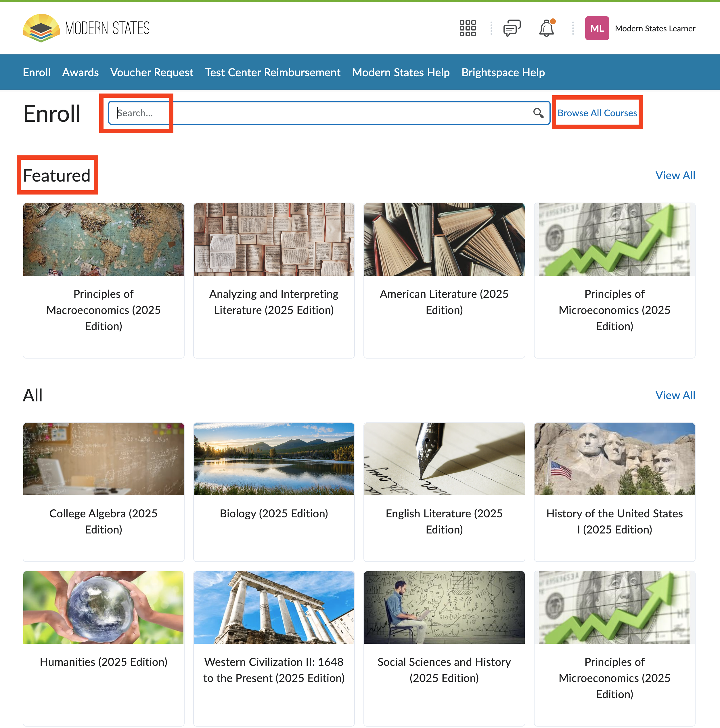
Task: Open the Principles of Macroeconomics course thumbnail
Action: pyautogui.click(x=104, y=240)
